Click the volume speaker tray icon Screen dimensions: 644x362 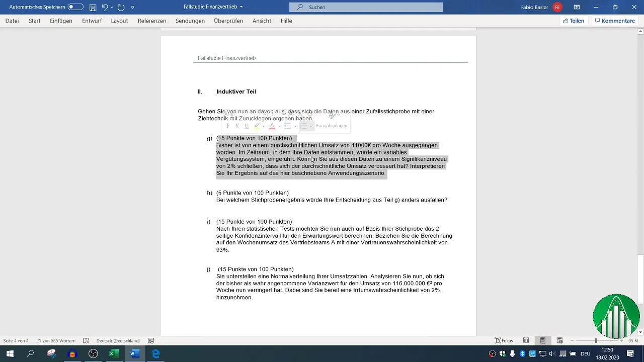[x=552, y=354]
